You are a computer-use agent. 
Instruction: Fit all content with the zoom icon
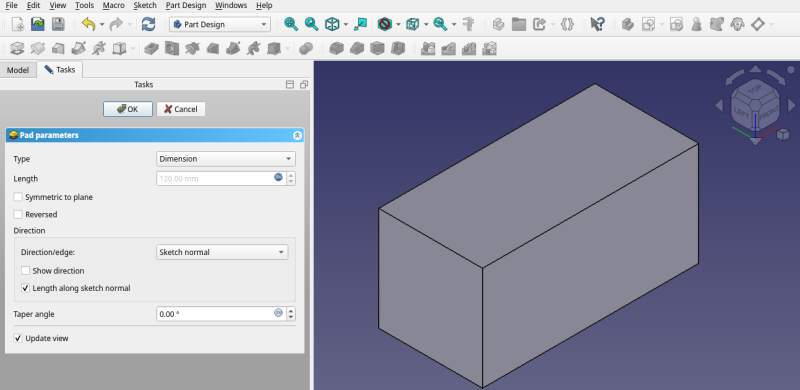291,24
